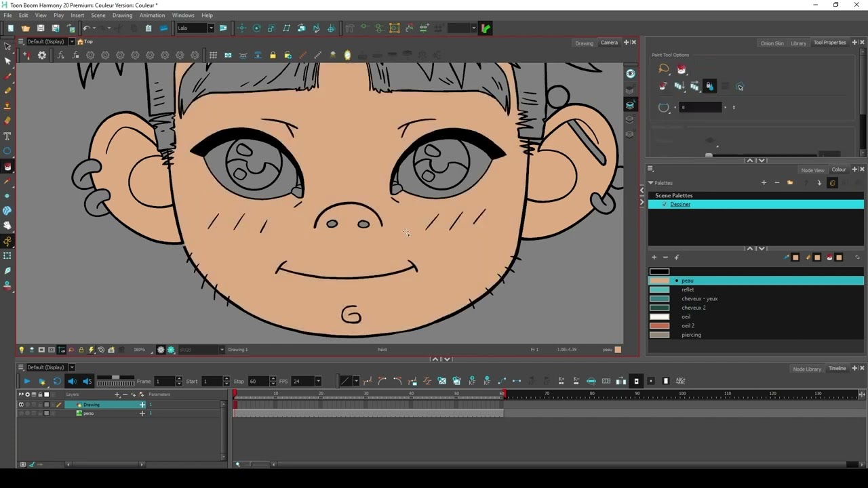Click the New scene icon in top toolbar
Viewport: 868px width, 488px height.
[11, 28]
